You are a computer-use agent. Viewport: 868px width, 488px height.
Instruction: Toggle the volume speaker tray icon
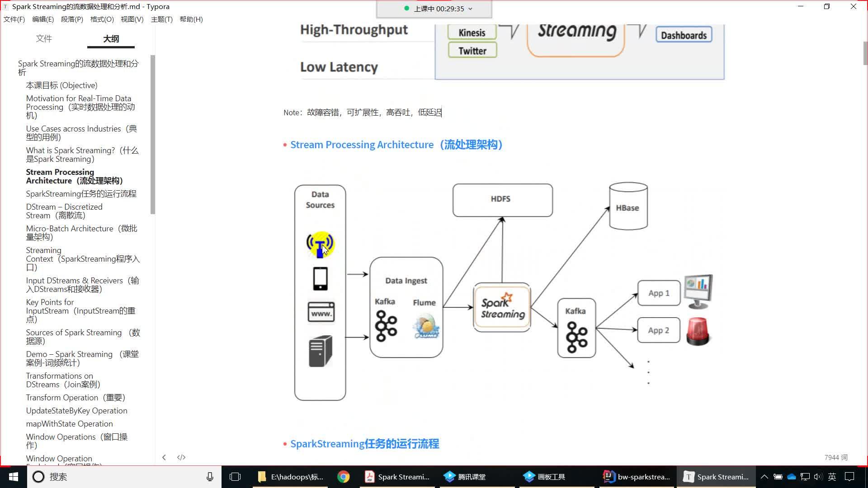(818, 477)
